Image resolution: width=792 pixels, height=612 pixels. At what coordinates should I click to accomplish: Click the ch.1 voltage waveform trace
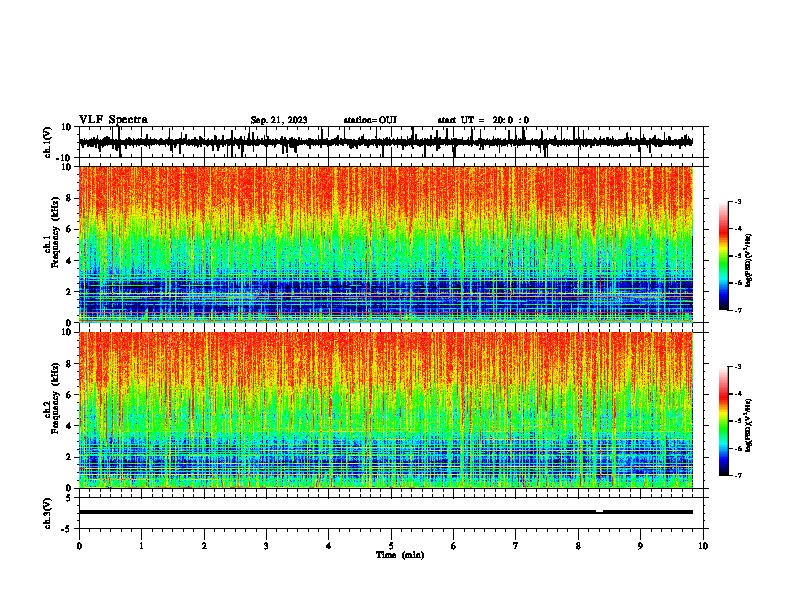click(x=385, y=142)
